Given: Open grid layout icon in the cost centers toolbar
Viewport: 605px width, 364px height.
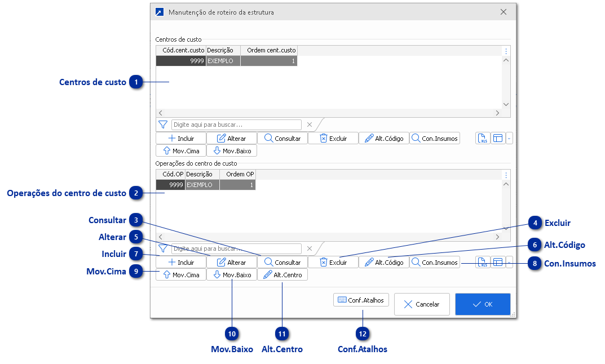Looking at the screenshot, I should pyautogui.click(x=498, y=138).
